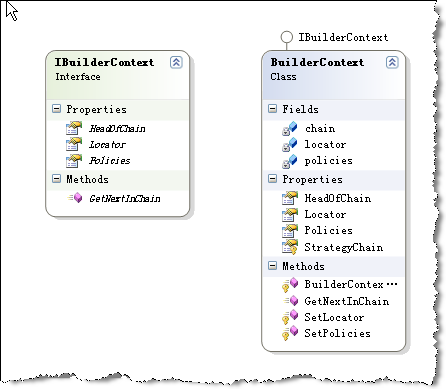This screenshot has height=389, width=446.
Task: Click the Locator property icon in interface
Action: pos(74,144)
